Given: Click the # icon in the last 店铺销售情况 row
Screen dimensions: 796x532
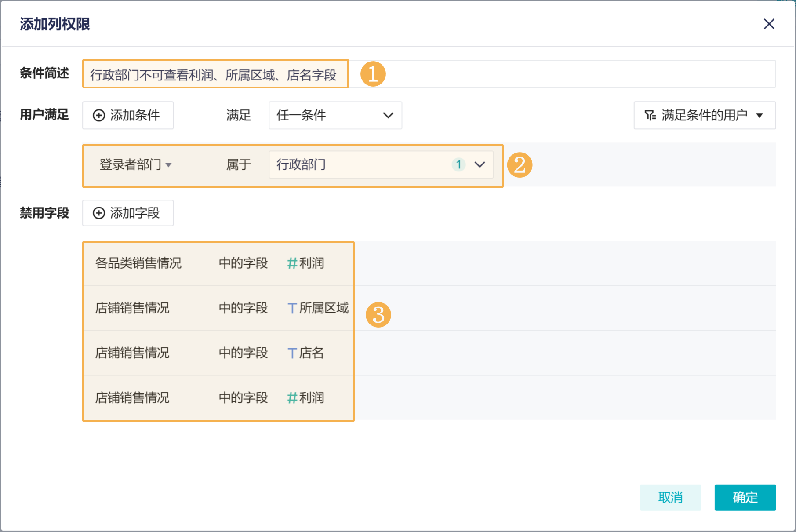Looking at the screenshot, I should click(x=292, y=398).
